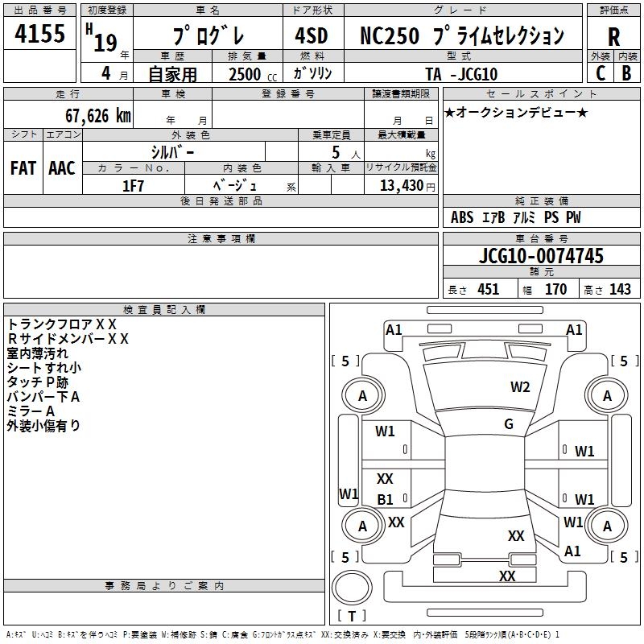This screenshot has height=644, width=644.
Task: Click the lot number 4155
Action: (x=39, y=33)
